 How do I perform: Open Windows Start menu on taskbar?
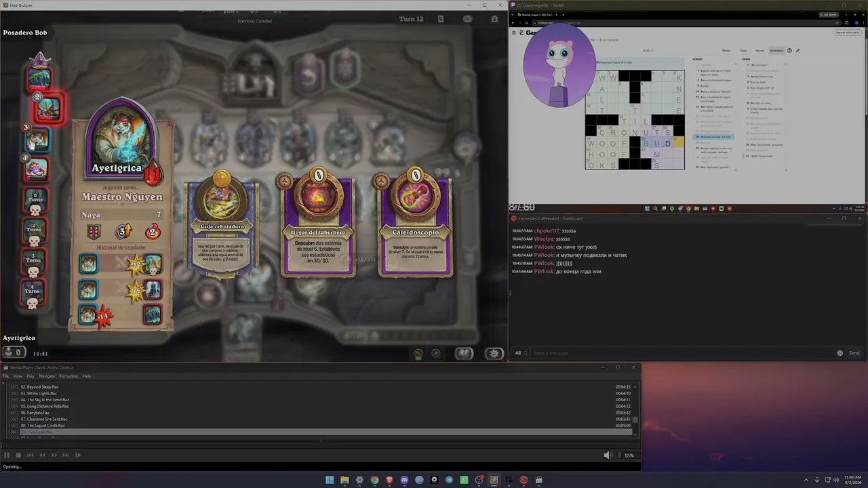(330, 480)
